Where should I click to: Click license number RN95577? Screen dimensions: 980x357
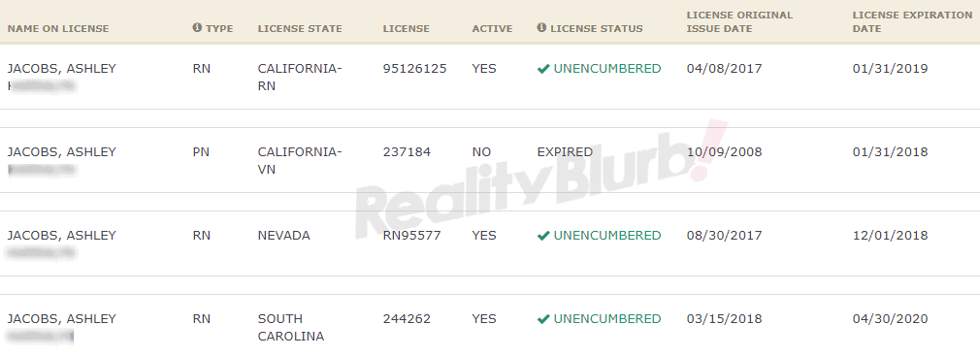(x=412, y=236)
